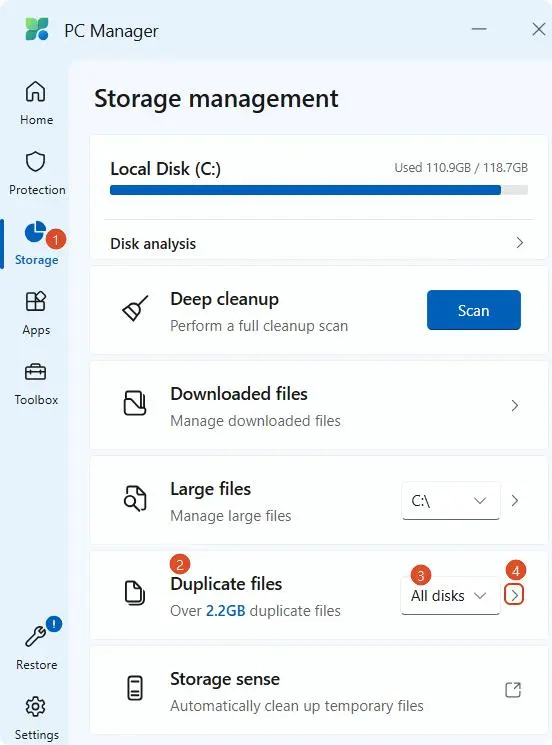
Task: Open Duplicate files using the outlined arrow
Action: (514, 595)
